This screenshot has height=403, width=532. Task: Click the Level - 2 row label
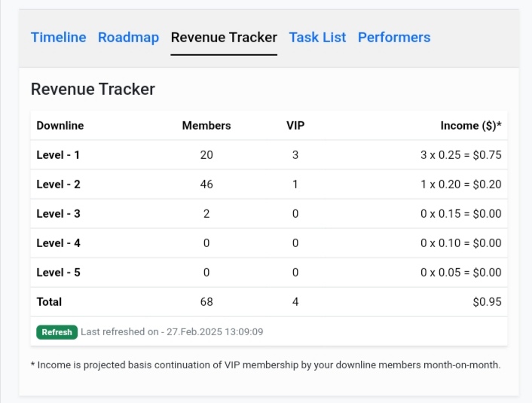58,185
